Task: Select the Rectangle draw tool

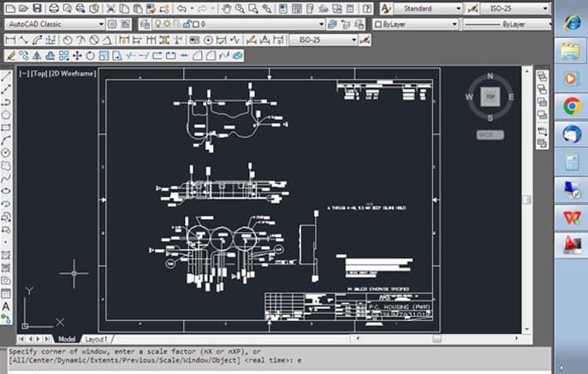Action: pos(6,128)
